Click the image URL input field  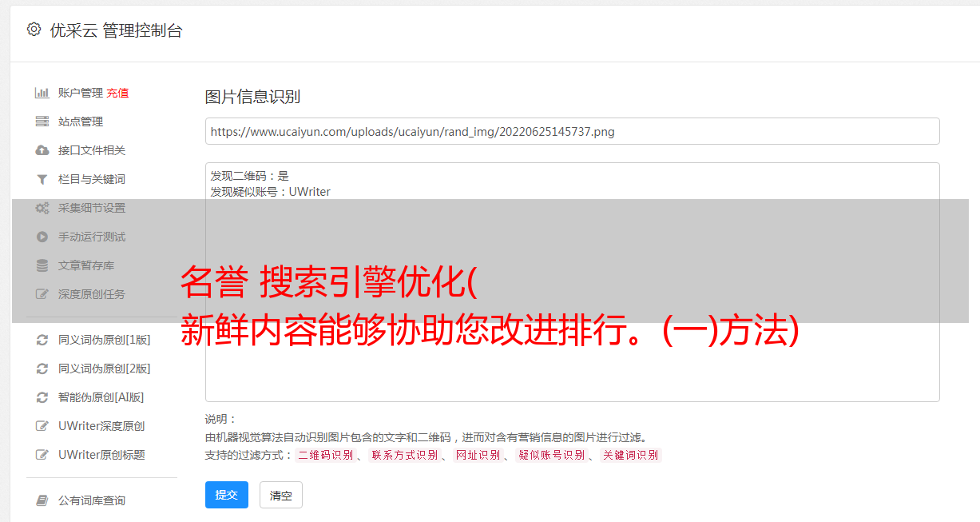[572, 131]
